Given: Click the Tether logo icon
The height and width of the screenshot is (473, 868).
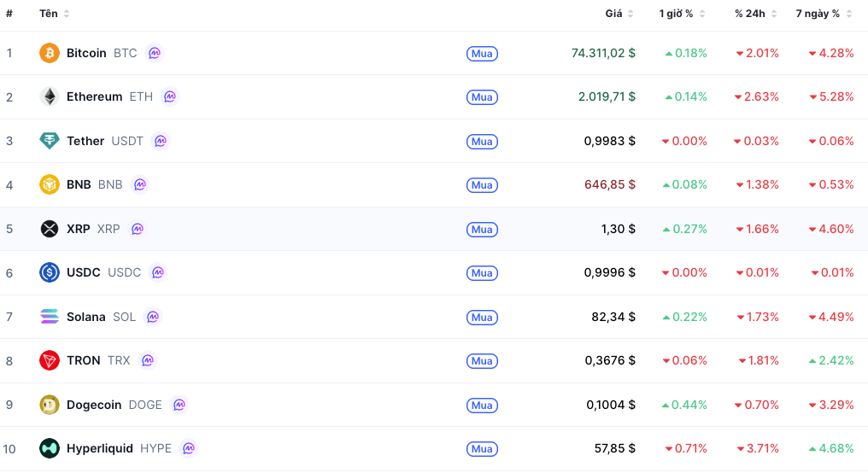Looking at the screenshot, I should click(50, 141).
